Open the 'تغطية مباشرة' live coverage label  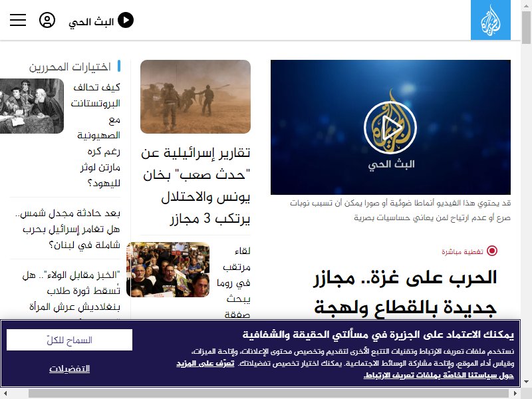point(462,251)
